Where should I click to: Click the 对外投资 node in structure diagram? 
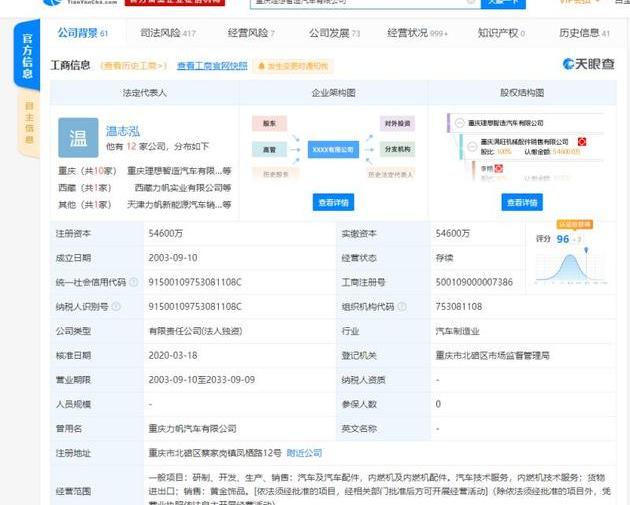[397, 123]
